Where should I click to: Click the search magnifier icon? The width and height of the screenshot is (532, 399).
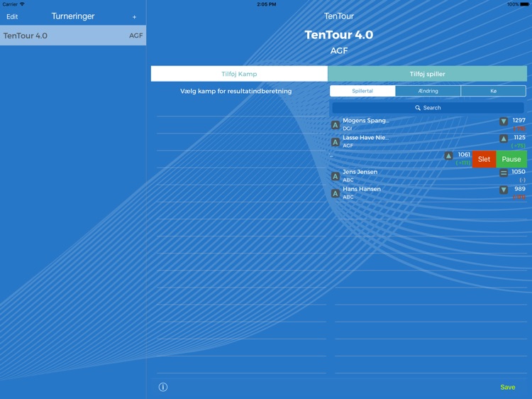[x=418, y=108]
